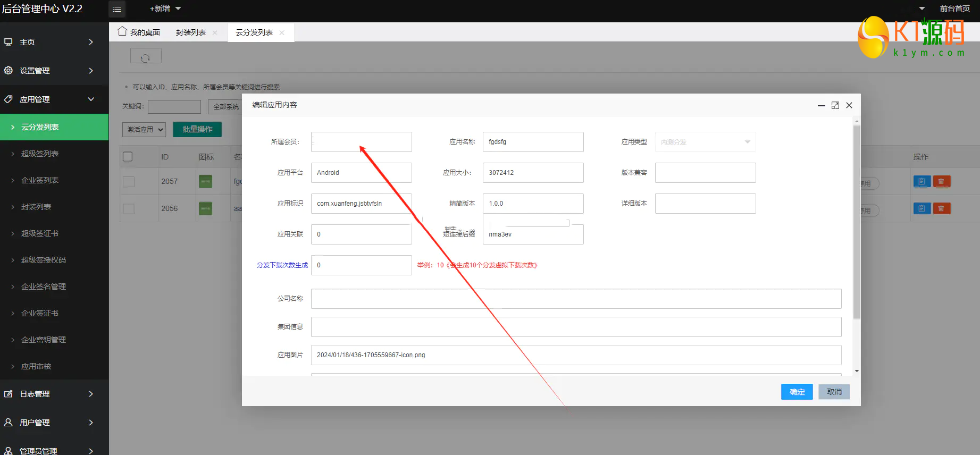Viewport: 980px width, 455px height.
Task: Click the green app icon for ID 2057
Action: (x=205, y=181)
